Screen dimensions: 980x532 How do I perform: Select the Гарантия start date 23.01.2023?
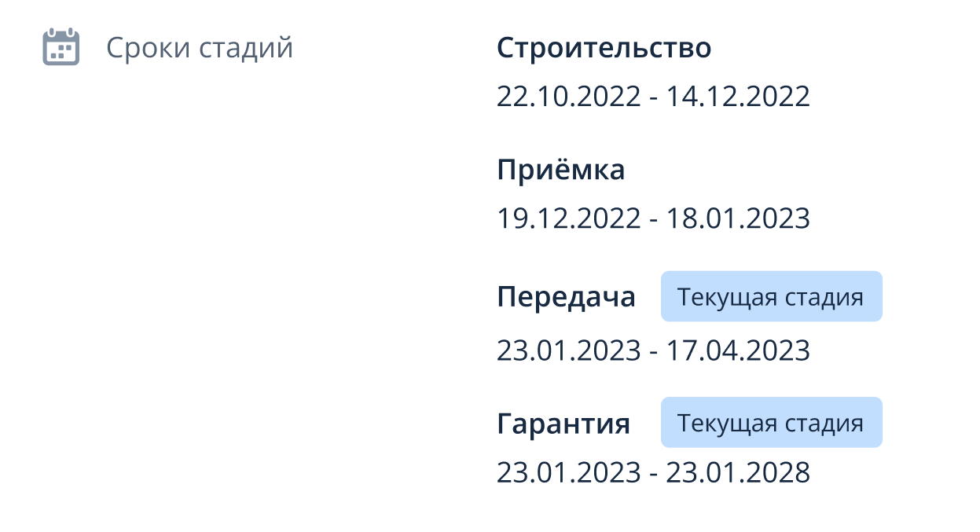click(568, 473)
